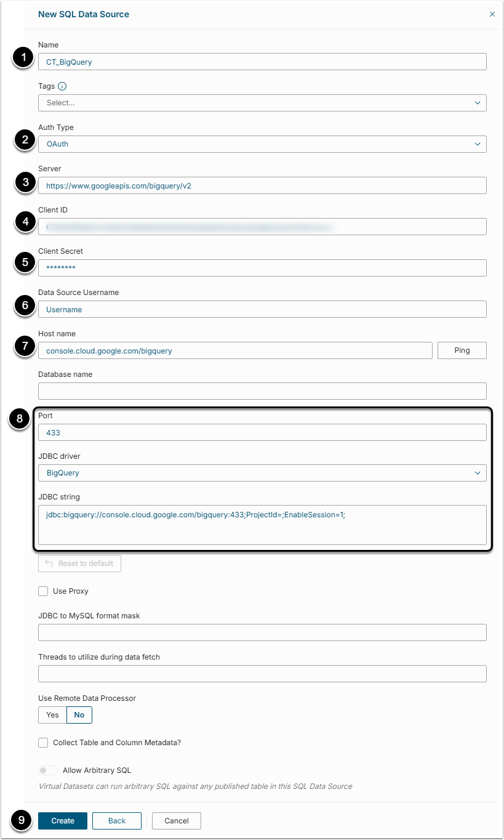The height and width of the screenshot is (840, 504).
Task: Open the Auth Type dropdown chevron
Action: click(x=478, y=144)
